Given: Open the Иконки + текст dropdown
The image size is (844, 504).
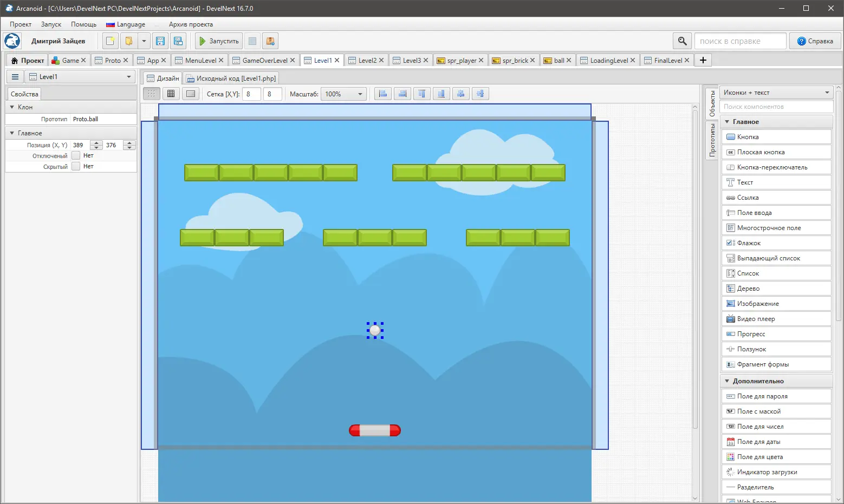Looking at the screenshot, I should click(776, 93).
